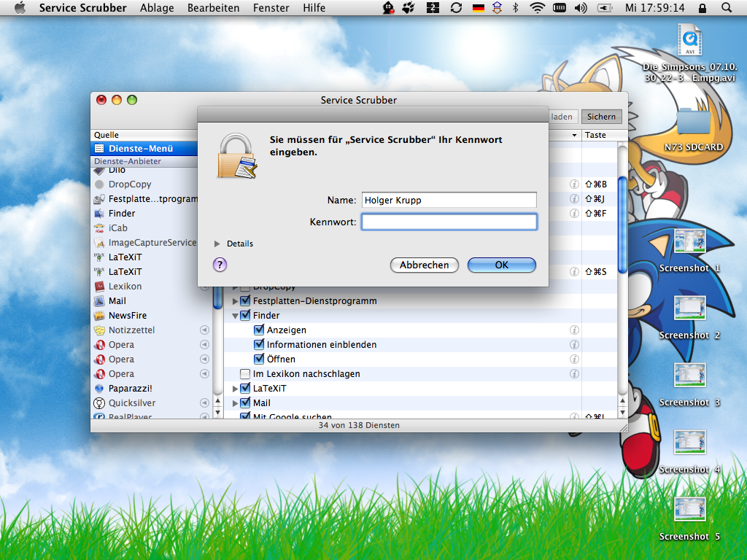
Task: Enable the Im Lexikon nachschlagen checkbox
Action: point(245,374)
